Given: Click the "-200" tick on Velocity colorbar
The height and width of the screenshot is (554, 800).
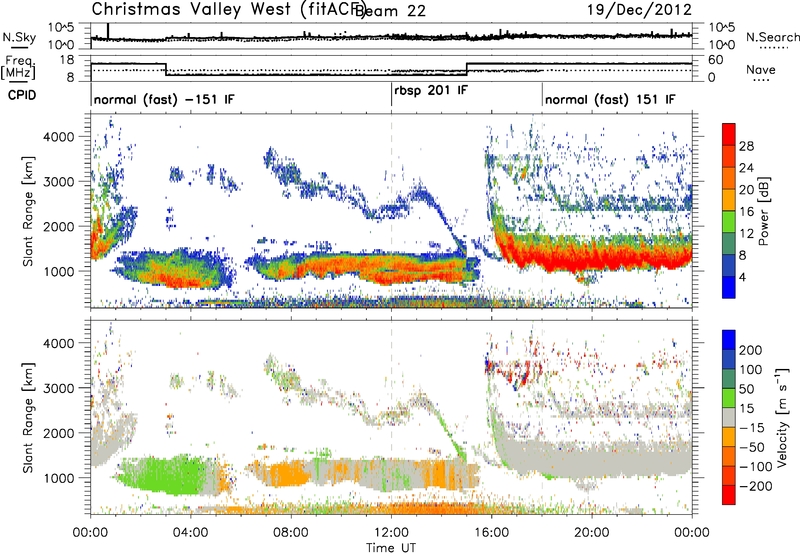Looking at the screenshot, I should (x=756, y=486).
